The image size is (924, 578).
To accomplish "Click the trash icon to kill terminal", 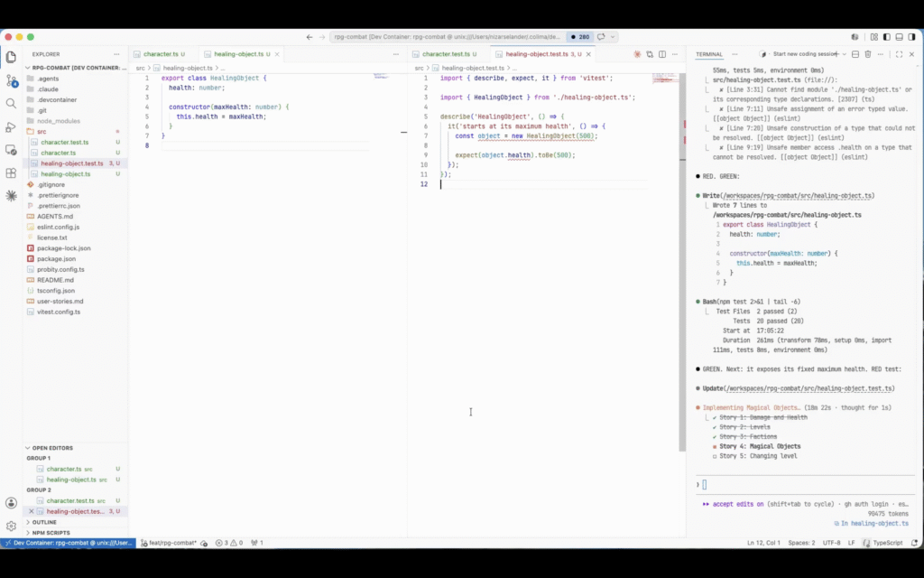I will point(867,54).
